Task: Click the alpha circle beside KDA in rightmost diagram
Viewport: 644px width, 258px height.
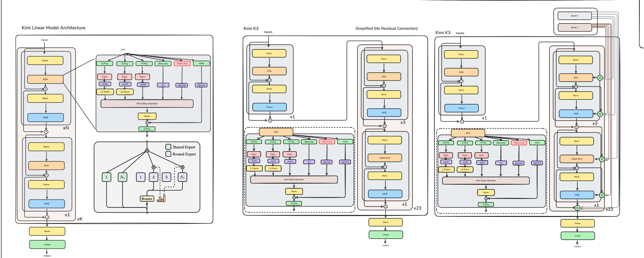Action: pyautogui.click(x=600, y=78)
